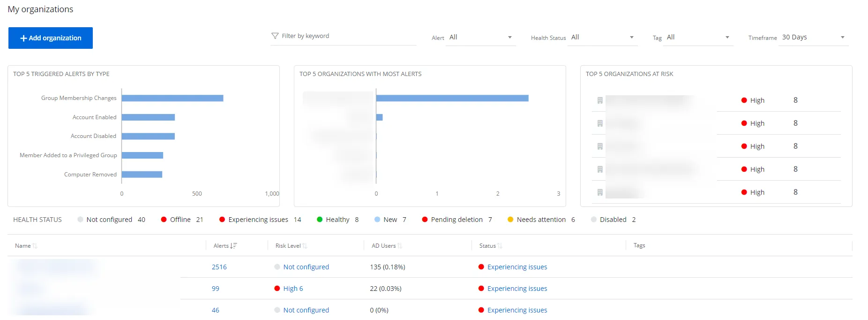Image resolution: width=868 pixels, height=320 pixels.
Task: Click the fourth organization building icon in At Risk list
Action: click(600, 169)
